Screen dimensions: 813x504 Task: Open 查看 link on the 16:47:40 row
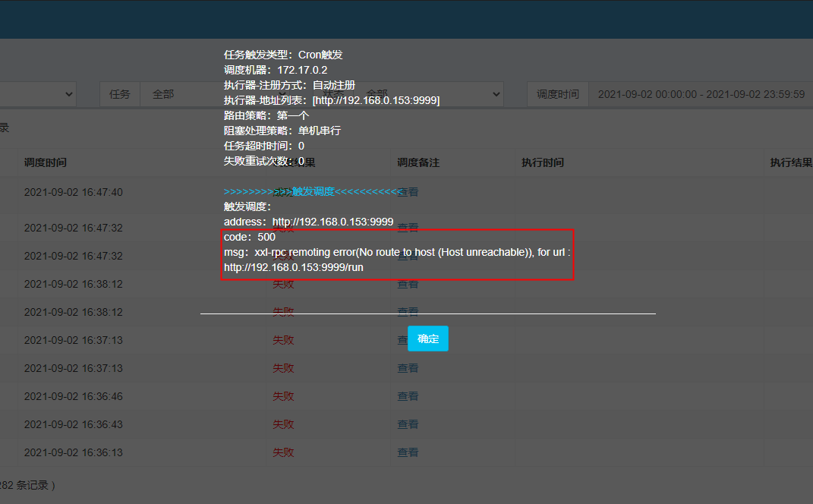408,192
